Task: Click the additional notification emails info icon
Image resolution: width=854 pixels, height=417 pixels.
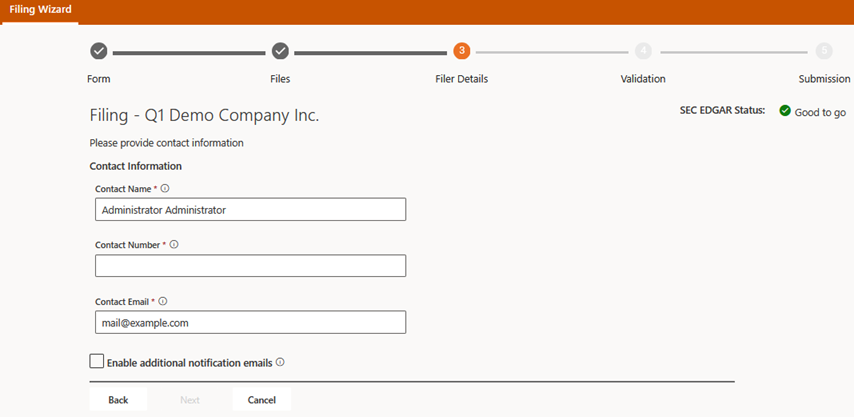Action: (280, 362)
